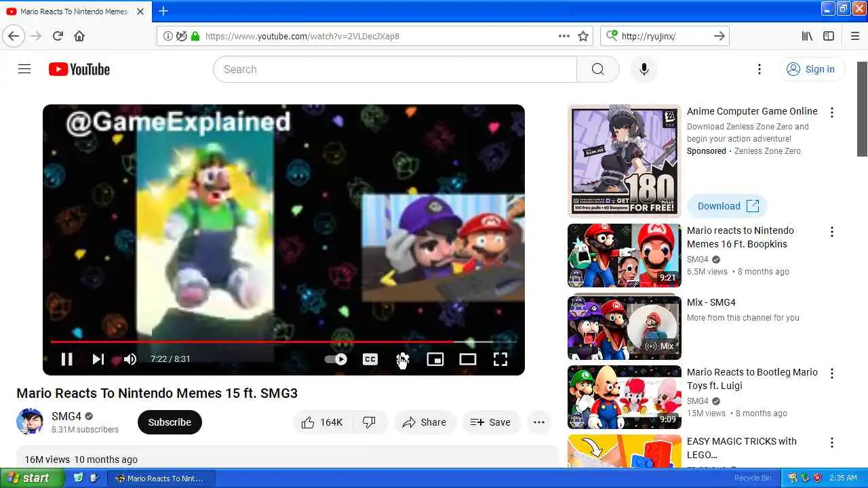Subscribe to SMG4 channel

click(x=170, y=422)
